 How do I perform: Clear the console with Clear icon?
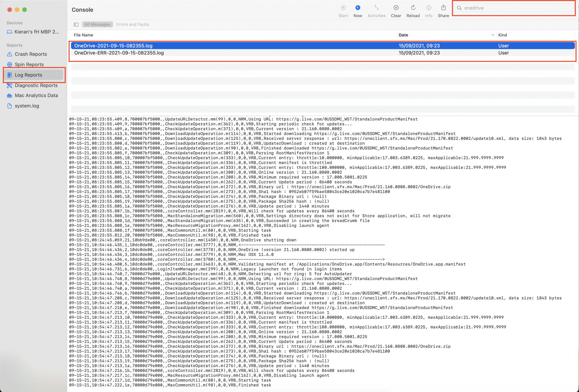396,8
